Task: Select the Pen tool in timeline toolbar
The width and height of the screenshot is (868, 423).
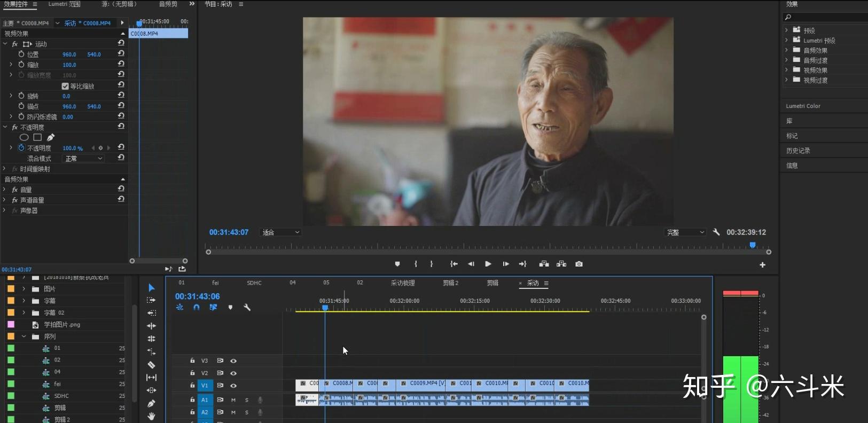Action: 151,403
